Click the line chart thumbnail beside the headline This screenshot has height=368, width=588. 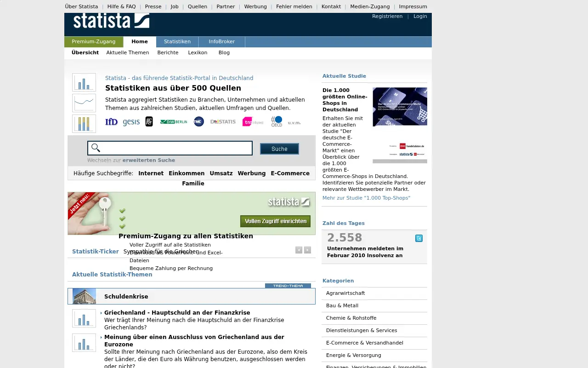(x=84, y=103)
